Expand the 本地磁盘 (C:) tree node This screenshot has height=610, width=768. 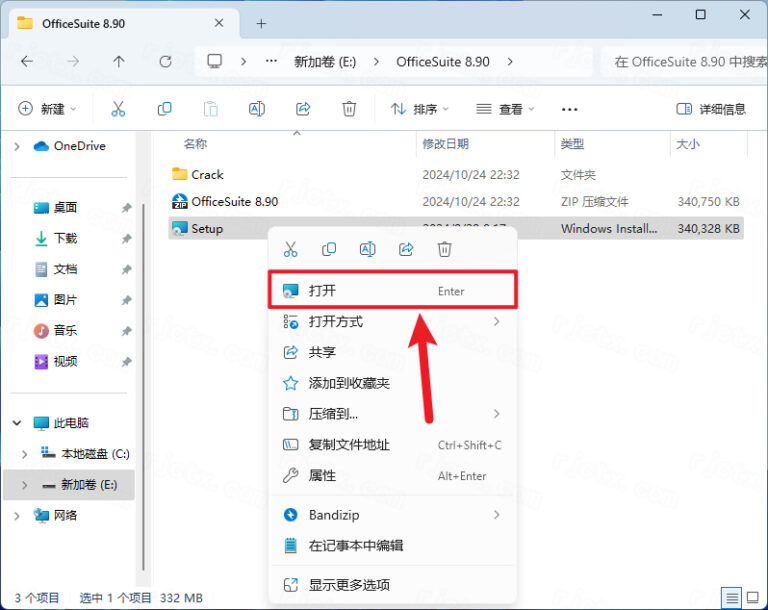(x=25, y=454)
